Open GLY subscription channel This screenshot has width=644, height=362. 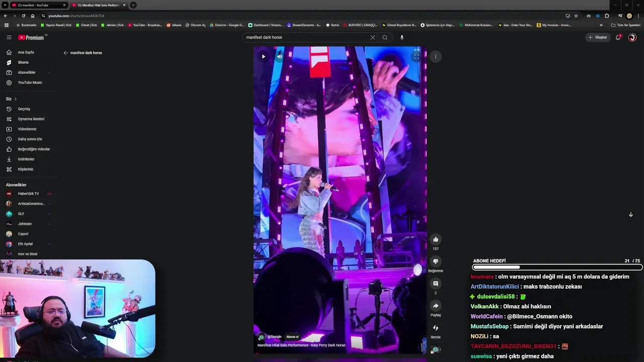point(21,214)
